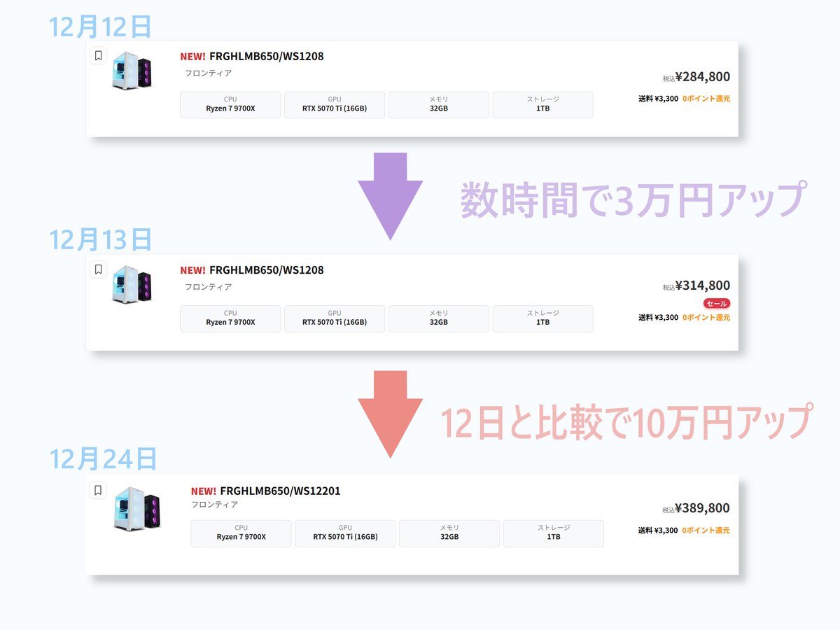This screenshot has height=630, width=840.
Task: Click NEW! label in the ¥314,800 card
Action: [x=193, y=270]
